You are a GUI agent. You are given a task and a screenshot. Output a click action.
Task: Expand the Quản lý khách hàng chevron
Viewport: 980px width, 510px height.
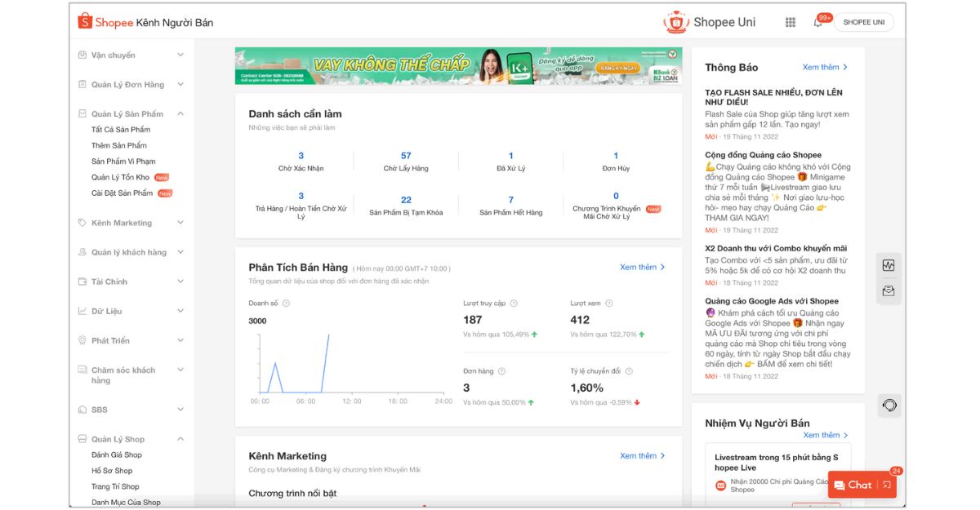click(180, 252)
